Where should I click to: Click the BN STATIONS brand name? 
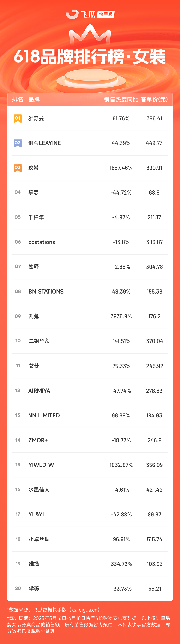[x=46, y=292]
